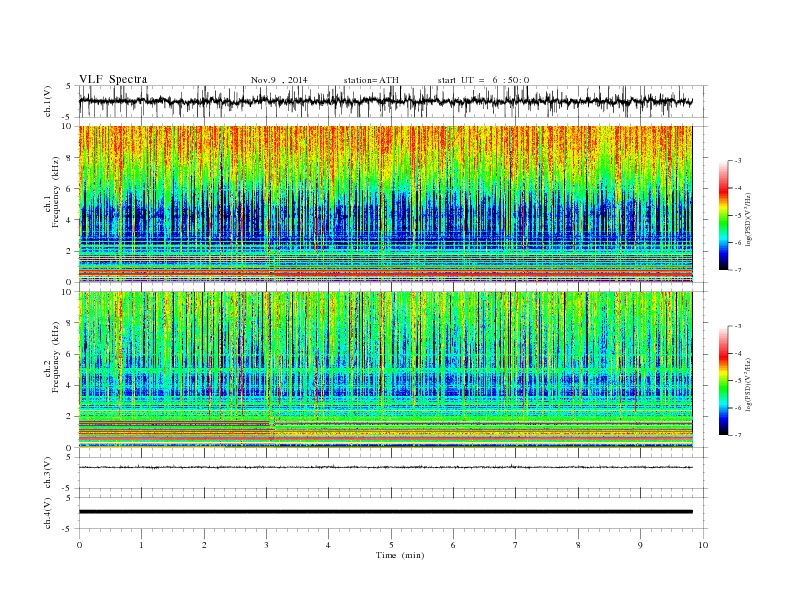Click the '0' tick on the time axis
This screenshot has width=792, height=612.
click(x=79, y=545)
